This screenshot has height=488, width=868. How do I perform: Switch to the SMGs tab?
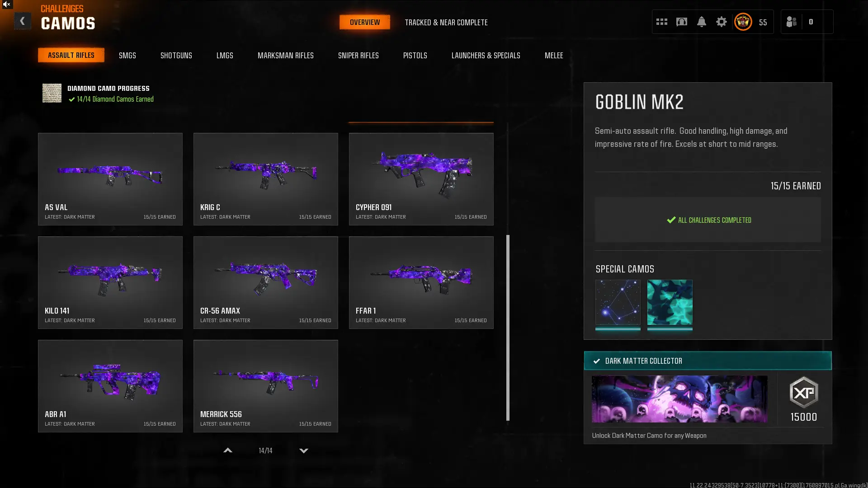(127, 55)
